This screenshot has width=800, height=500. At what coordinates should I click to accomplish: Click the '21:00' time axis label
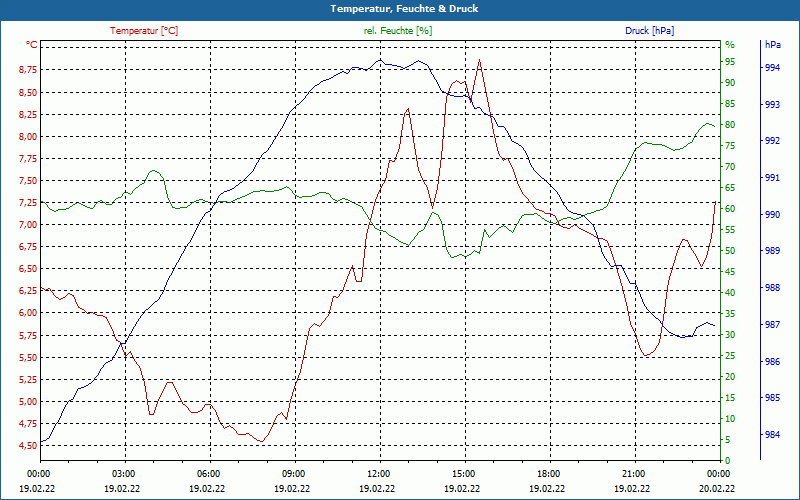click(633, 473)
